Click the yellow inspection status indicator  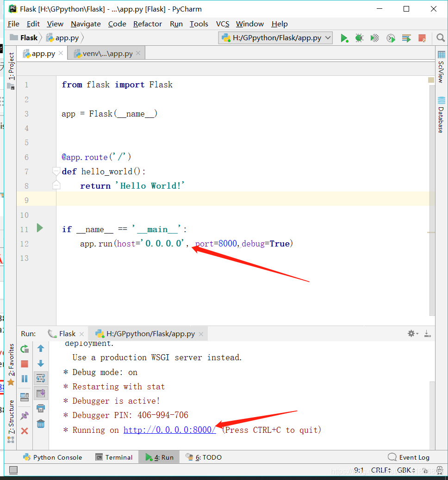pos(431,80)
